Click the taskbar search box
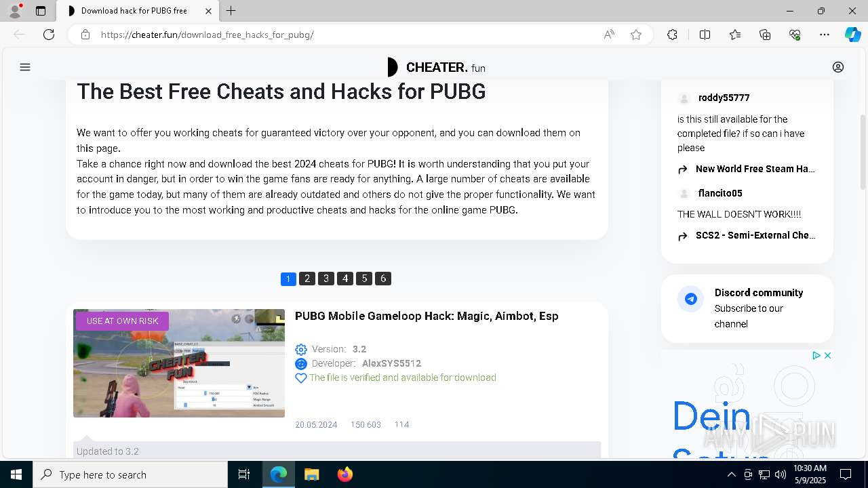Viewport: 868px width, 488px height. [x=130, y=474]
